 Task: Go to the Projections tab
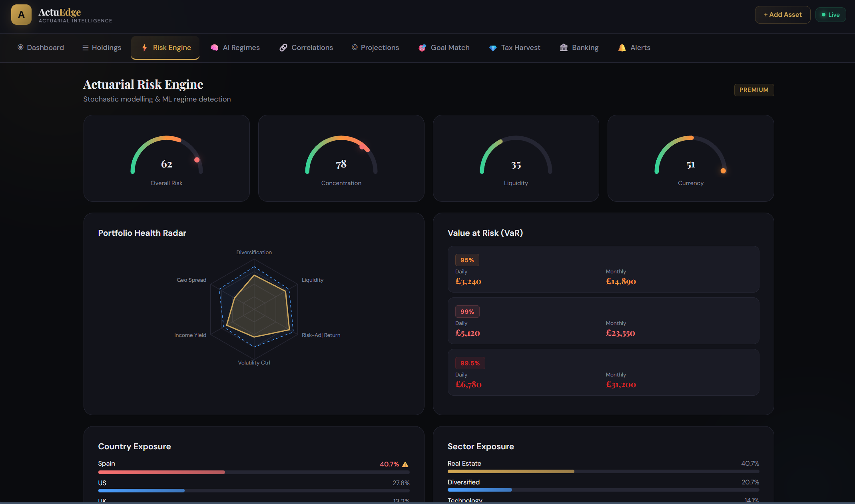[375, 48]
